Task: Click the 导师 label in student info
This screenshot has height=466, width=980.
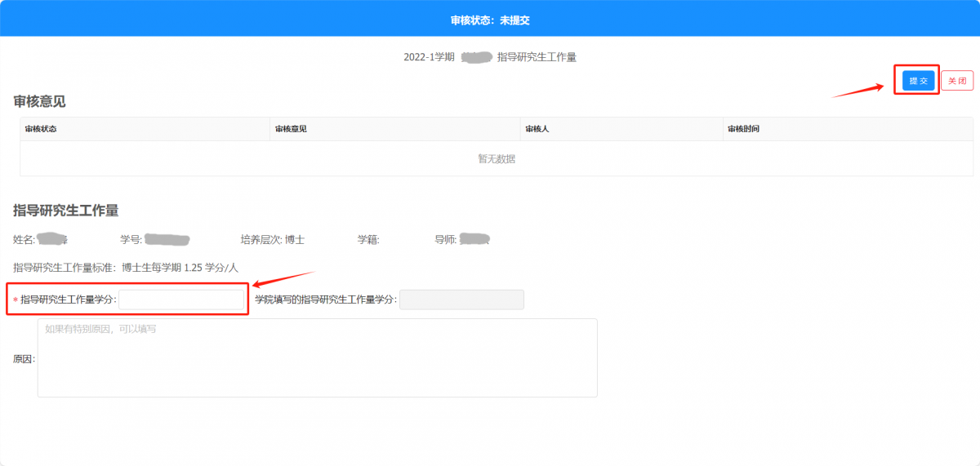Action: [445, 240]
